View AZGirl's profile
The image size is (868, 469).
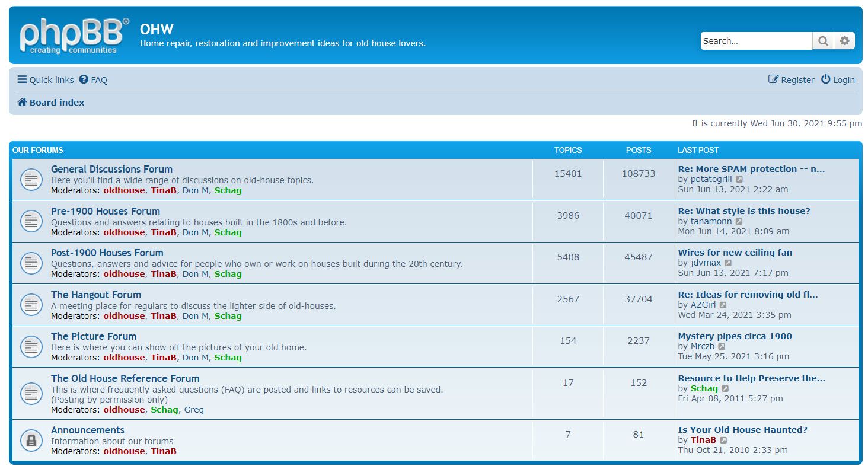[x=703, y=305]
